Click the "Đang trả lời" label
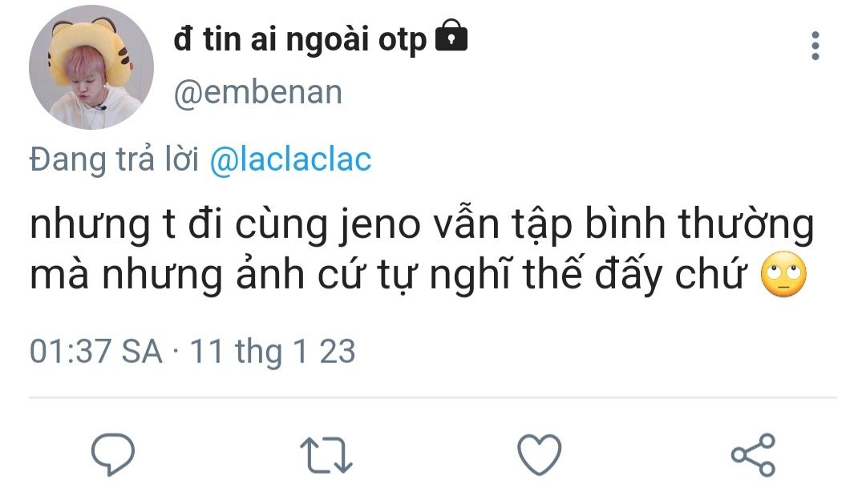866x504 pixels. click(x=114, y=159)
